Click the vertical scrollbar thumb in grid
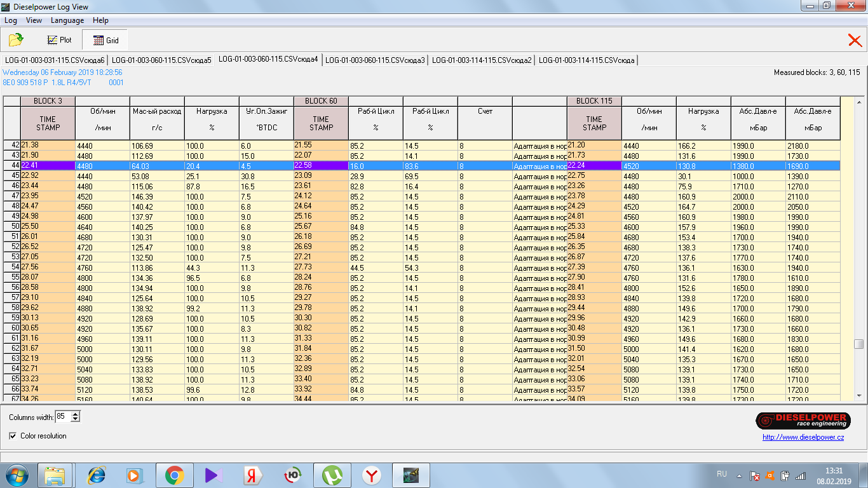The image size is (868, 488). [858, 344]
